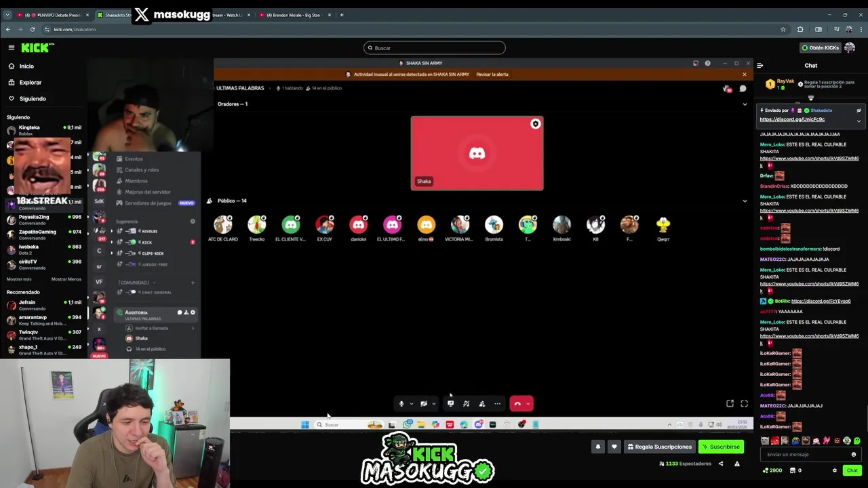The image size is (868, 488).
Task: Add channel to COMUNIDAD category
Action: pyautogui.click(x=193, y=283)
